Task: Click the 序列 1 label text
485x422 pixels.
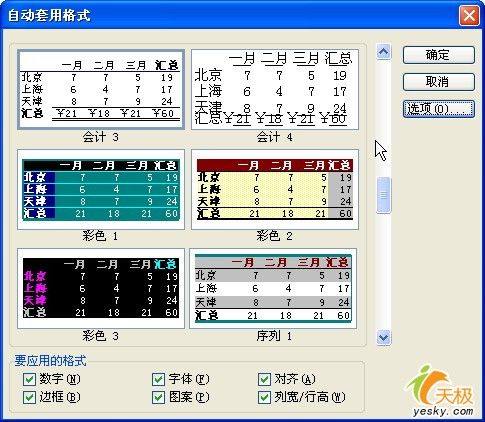Action: click(x=274, y=336)
